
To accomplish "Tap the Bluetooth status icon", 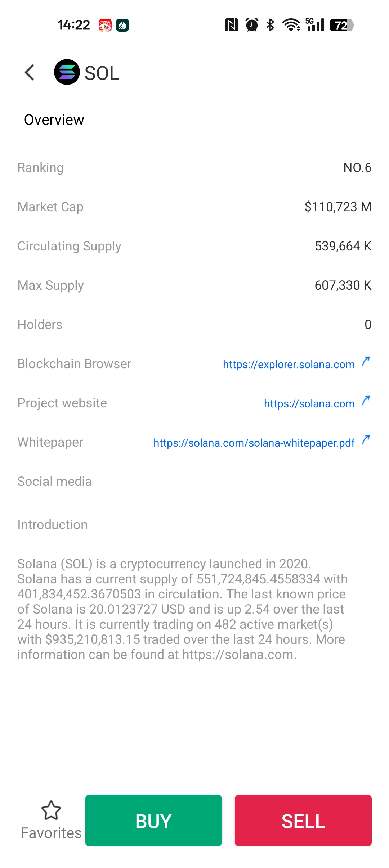I will point(270,25).
